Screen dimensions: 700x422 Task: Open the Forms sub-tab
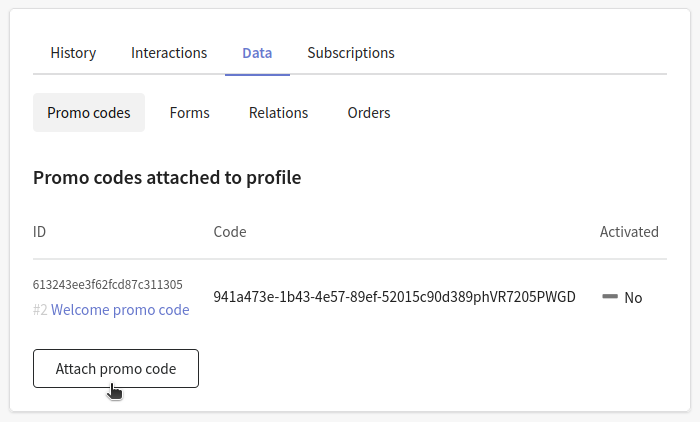[x=190, y=113]
